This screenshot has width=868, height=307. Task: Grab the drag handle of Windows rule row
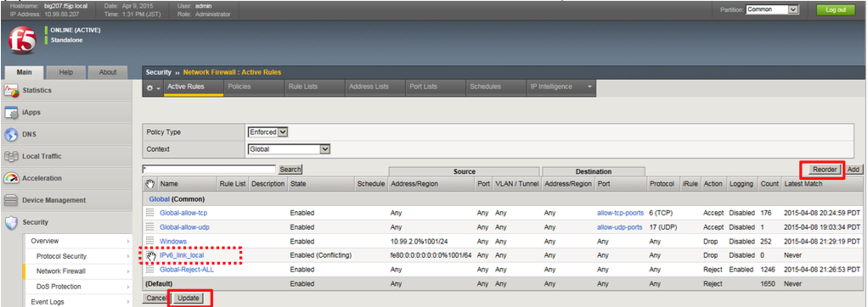point(149,241)
